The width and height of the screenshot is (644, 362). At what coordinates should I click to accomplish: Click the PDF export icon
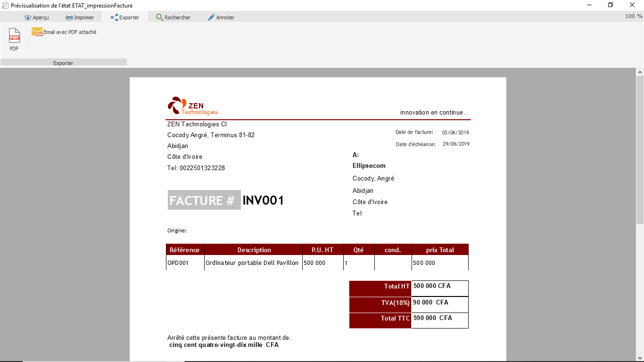(x=15, y=36)
